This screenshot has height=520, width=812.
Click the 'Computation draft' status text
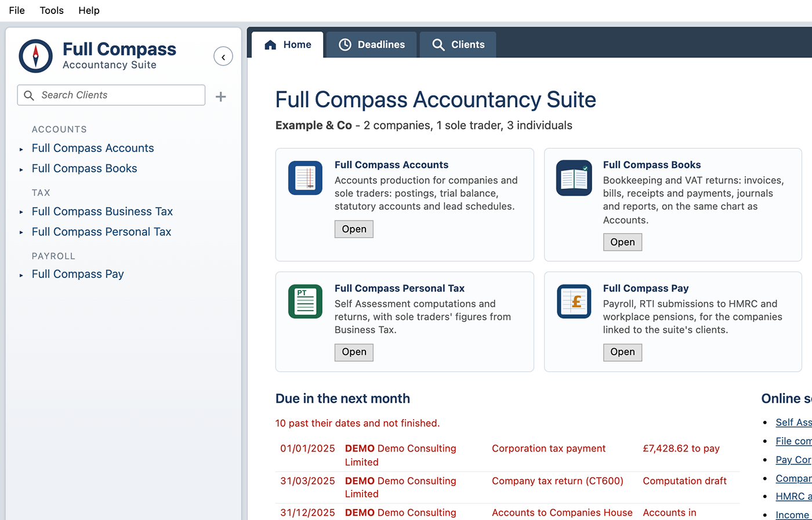pyautogui.click(x=684, y=481)
